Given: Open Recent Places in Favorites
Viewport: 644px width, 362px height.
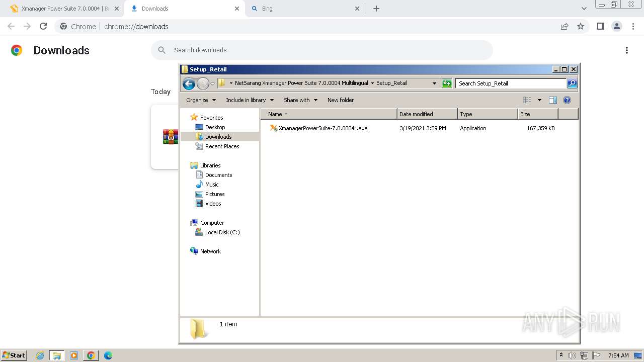Looking at the screenshot, I should click(x=222, y=146).
